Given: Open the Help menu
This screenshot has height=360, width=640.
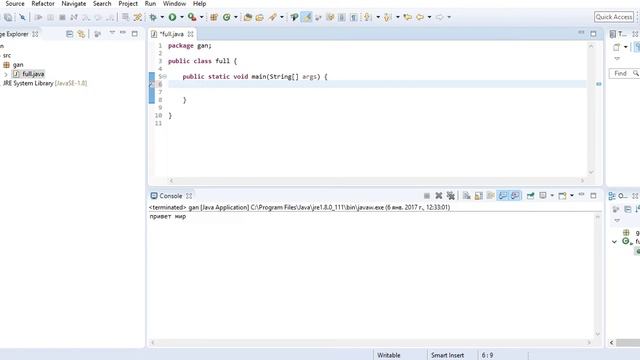Looking at the screenshot, I should click(x=199, y=4).
